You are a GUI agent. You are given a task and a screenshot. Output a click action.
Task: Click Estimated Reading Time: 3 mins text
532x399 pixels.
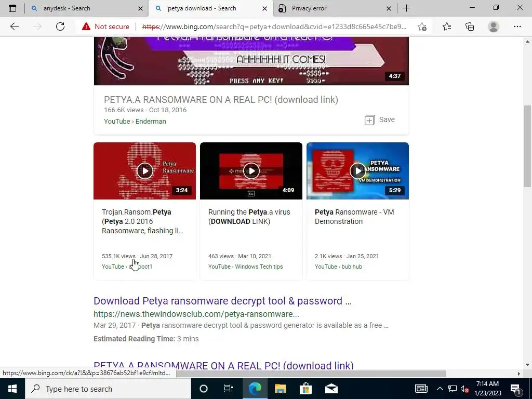[x=146, y=339]
